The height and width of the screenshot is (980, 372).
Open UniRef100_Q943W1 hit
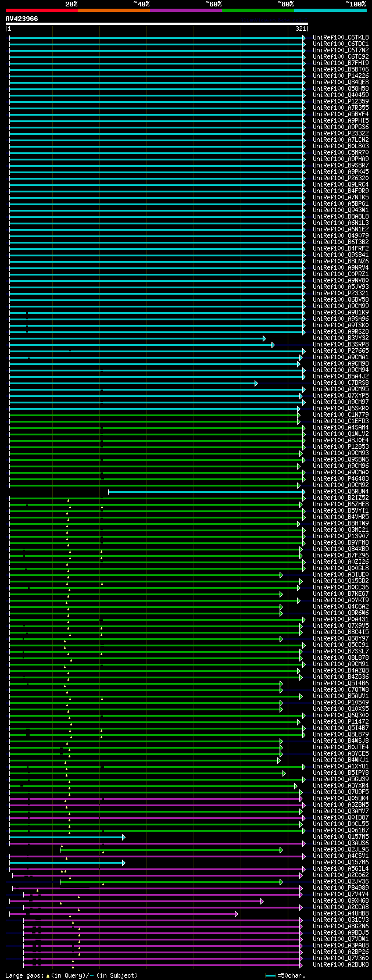pyautogui.click(x=341, y=210)
